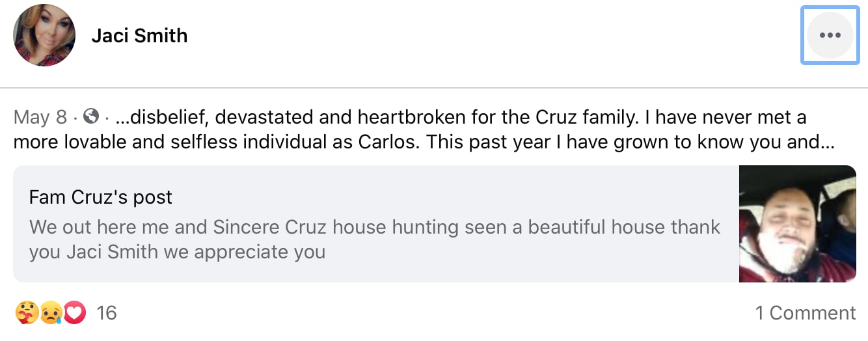Open the post via May 8 date
Screen dimensions: 868x341
click(x=40, y=117)
